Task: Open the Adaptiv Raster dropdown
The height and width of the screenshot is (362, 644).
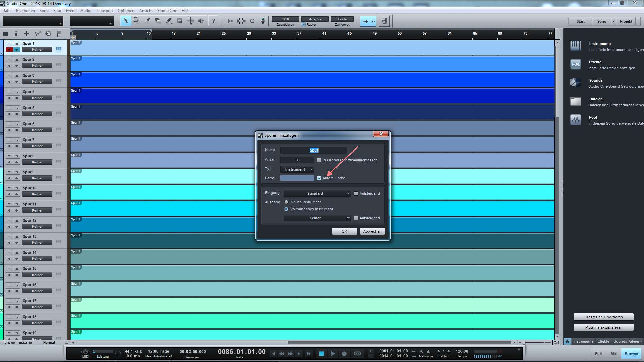Action: pos(315,19)
